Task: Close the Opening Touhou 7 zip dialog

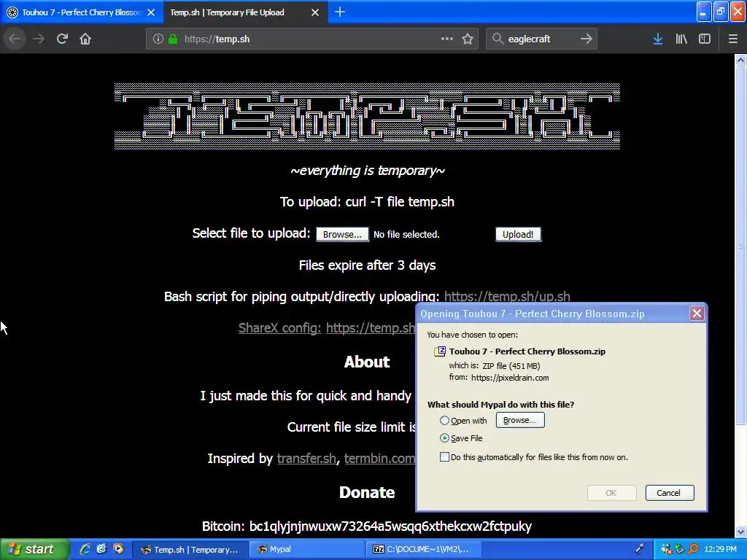Action: pos(697,314)
